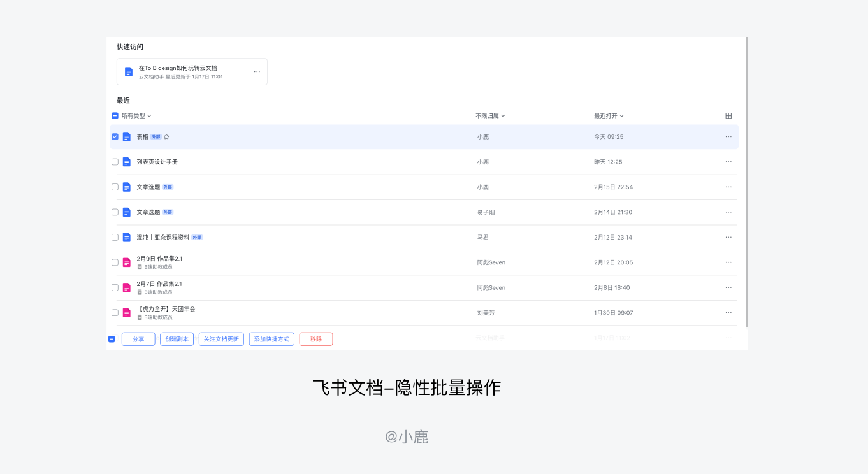Tick the 混沌｜亚朵课程资料 checkbox

(x=115, y=238)
